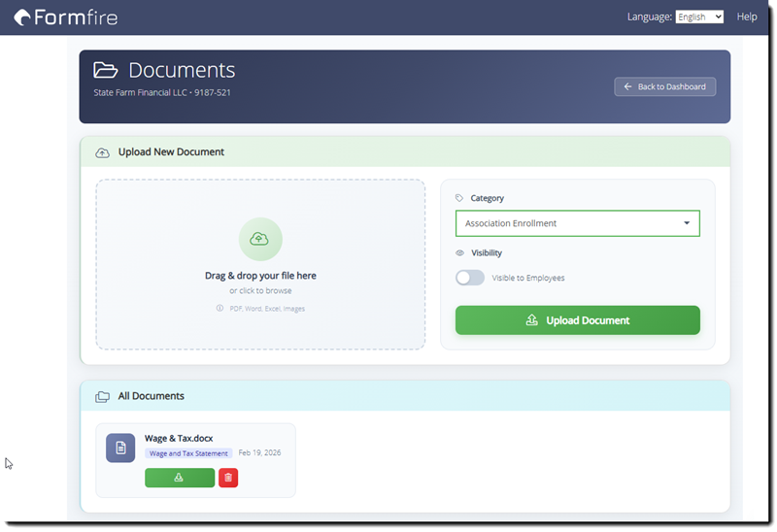The width and height of the screenshot is (777, 532).
Task: Click the tag icon next to Category
Action: coord(459,198)
